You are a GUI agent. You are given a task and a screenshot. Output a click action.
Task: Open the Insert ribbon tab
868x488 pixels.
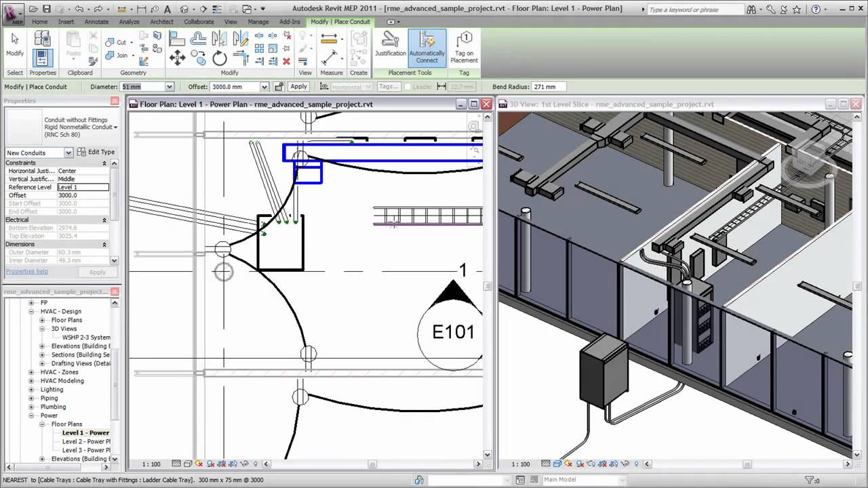click(66, 22)
